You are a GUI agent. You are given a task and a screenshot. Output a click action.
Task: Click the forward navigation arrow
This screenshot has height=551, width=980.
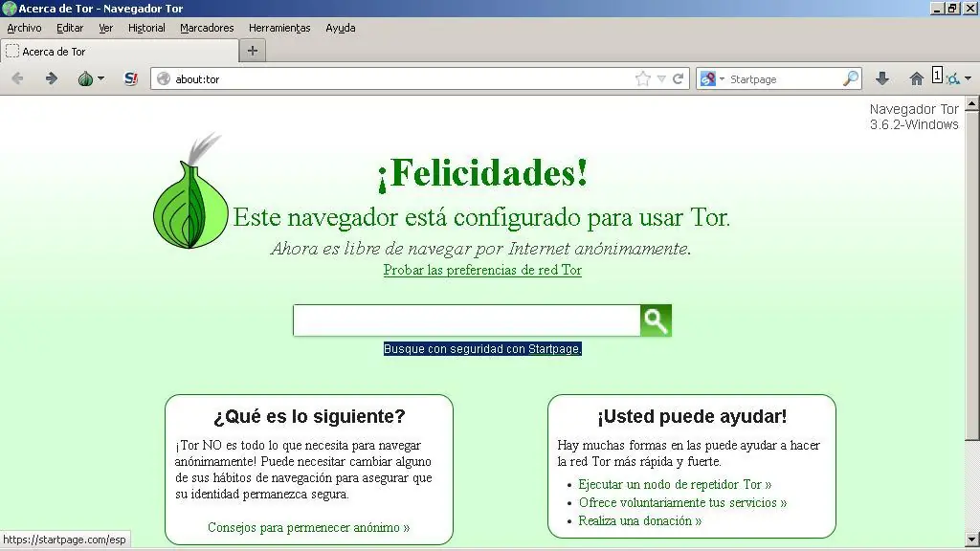coord(52,78)
